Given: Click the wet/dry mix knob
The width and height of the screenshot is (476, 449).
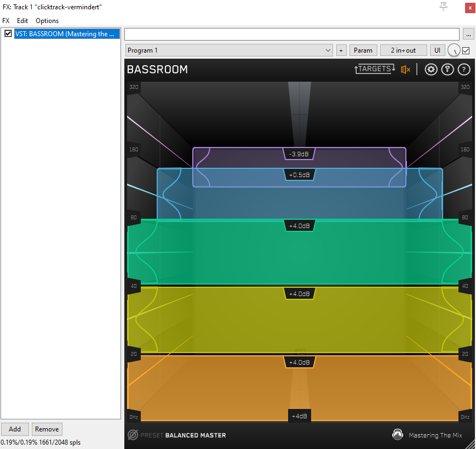Looking at the screenshot, I should 454,50.
